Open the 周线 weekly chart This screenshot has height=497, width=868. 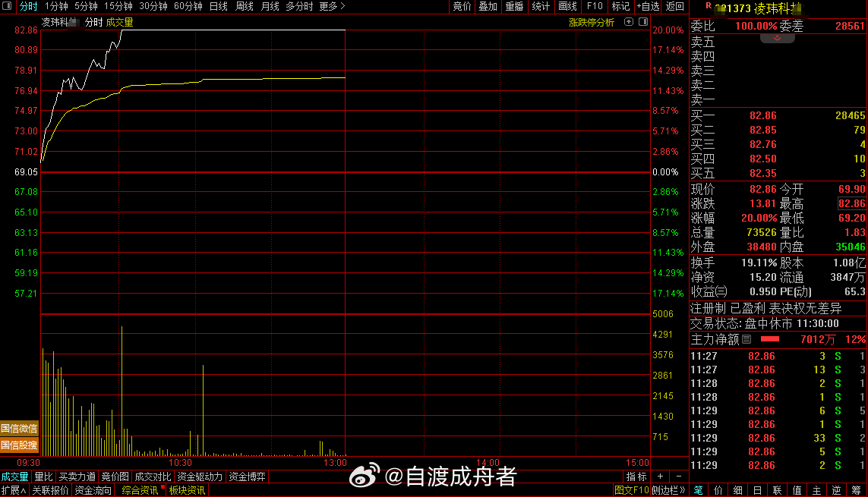(x=244, y=6)
